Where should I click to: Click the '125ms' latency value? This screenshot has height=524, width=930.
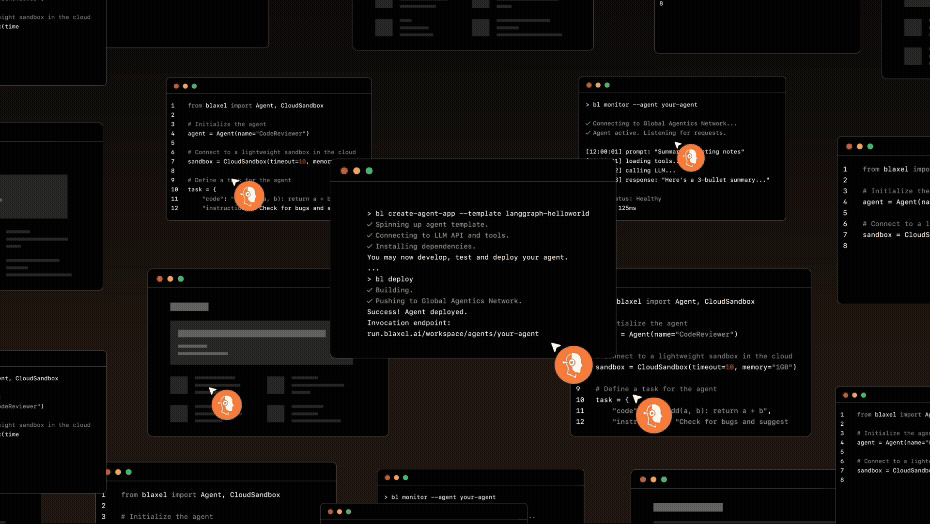pos(627,208)
